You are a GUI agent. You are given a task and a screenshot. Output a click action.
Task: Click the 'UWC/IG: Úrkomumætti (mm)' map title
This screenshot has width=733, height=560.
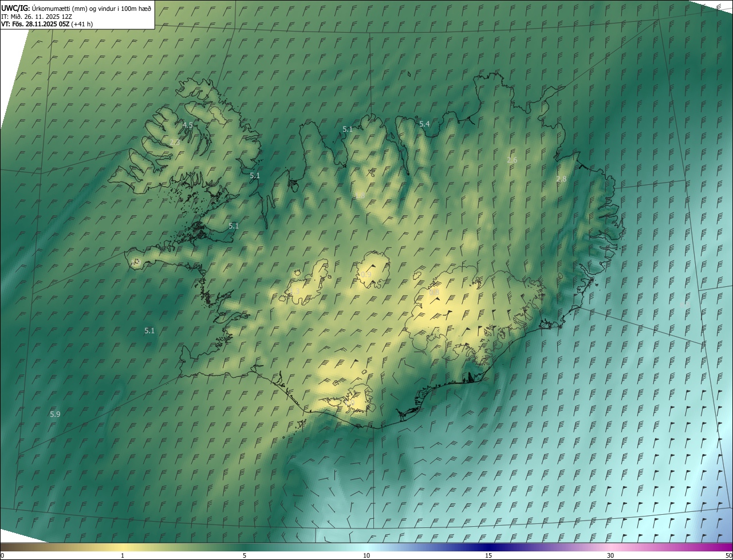76,8
